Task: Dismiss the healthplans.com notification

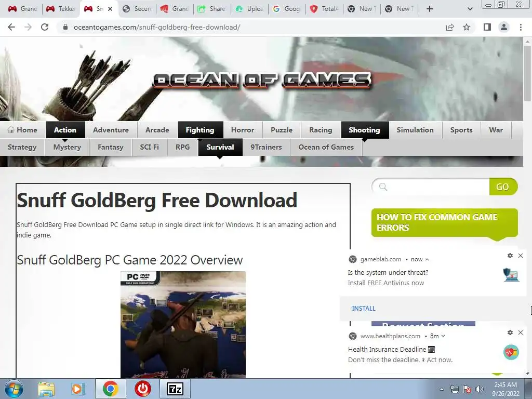Action: coord(521,332)
